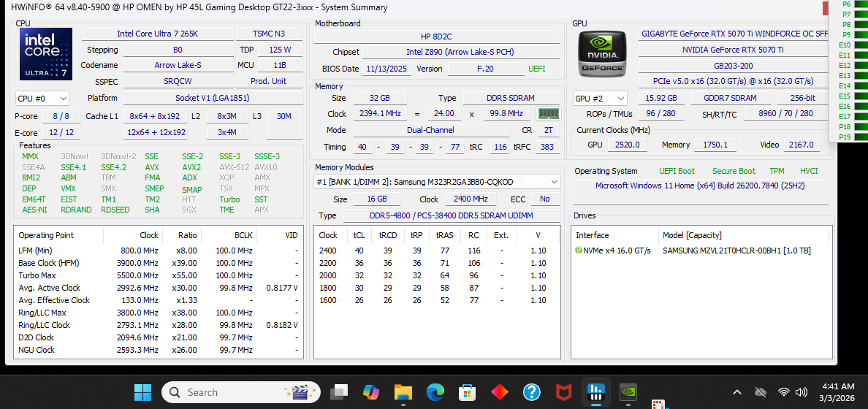This screenshot has width=868, height=409.
Task: Select the Avg. Effective Clock row
Action: (x=159, y=300)
